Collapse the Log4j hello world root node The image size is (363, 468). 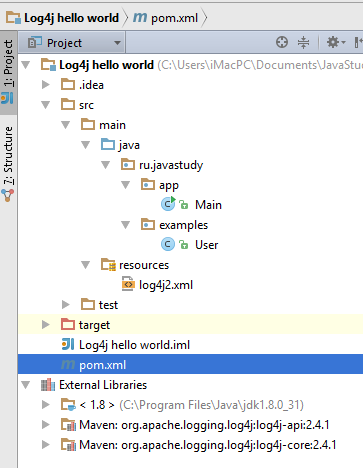(x=26, y=65)
